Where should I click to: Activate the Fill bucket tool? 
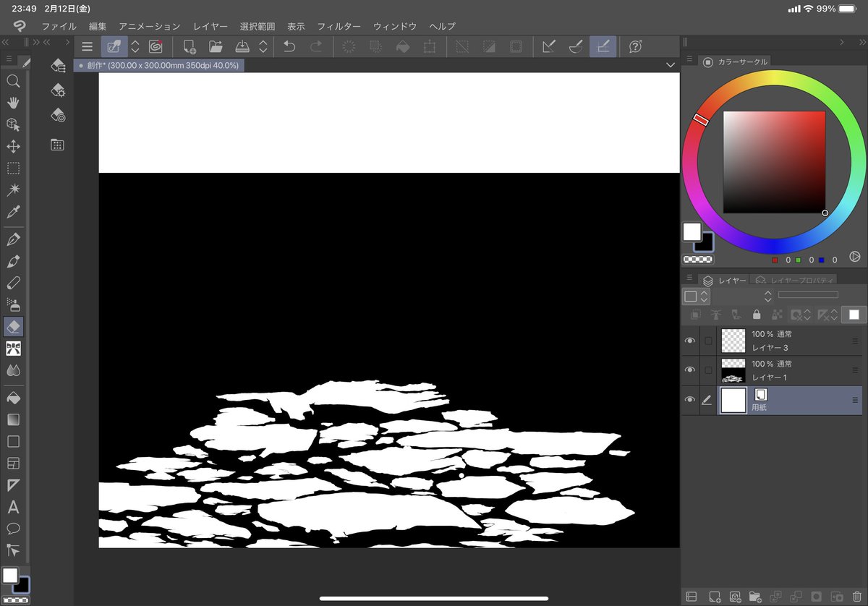tap(13, 397)
